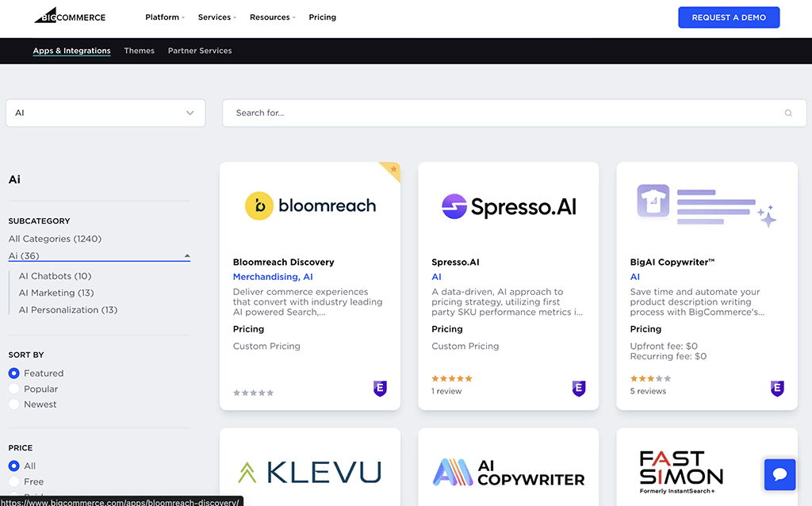Screen dimensions: 812x506
Task: Expand the Resources menu
Action: [273, 17]
